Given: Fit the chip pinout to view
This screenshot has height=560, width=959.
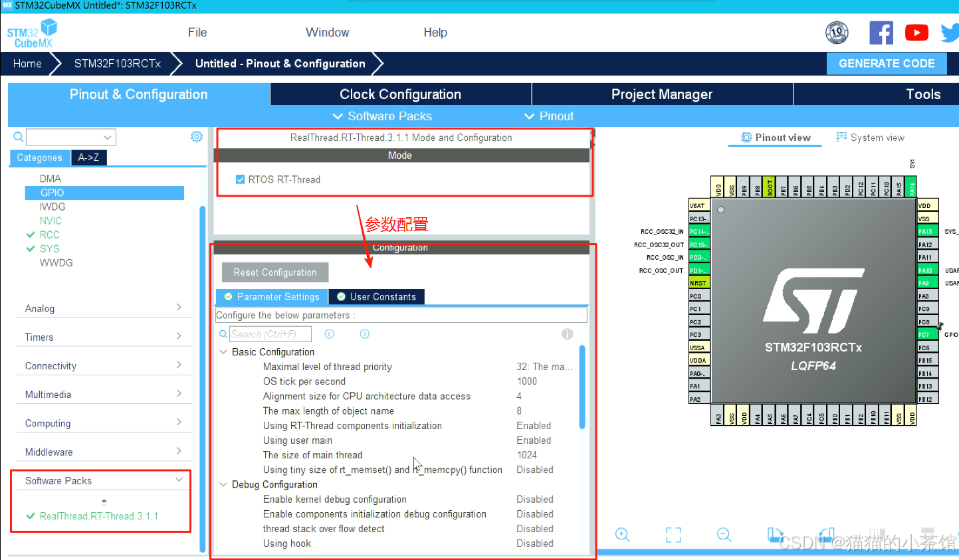Looking at the screenshot, I should pyautogui.click(x=673, y=535).
